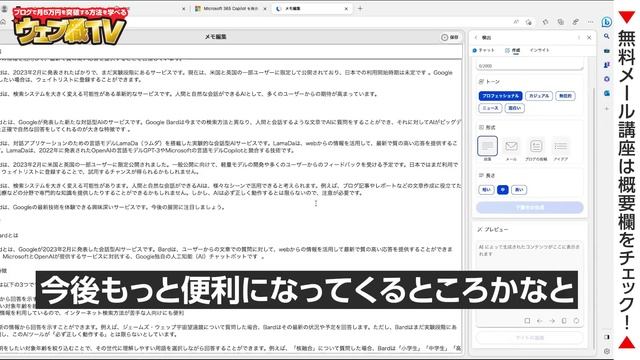
Task: Choose the 中 length option
Action: tap(502, 190)
